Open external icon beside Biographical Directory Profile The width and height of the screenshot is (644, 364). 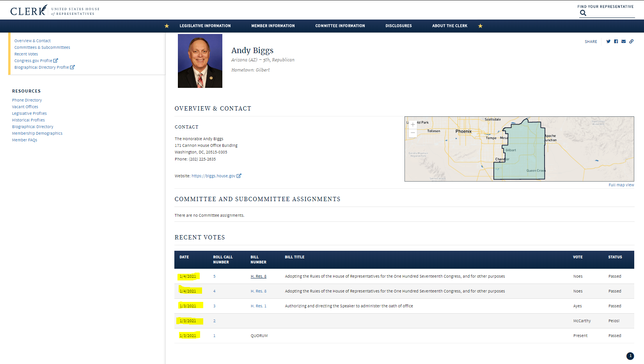[x=72, y=67]
